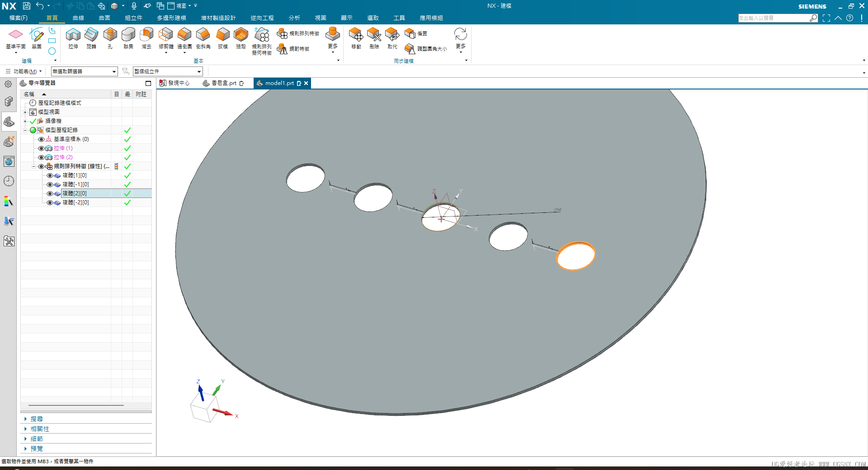The height and width of the screenshot is (470, 868).
Task: Toggle visibility eye of 基準座標系 (0)
Action: [x=41, y=139]
